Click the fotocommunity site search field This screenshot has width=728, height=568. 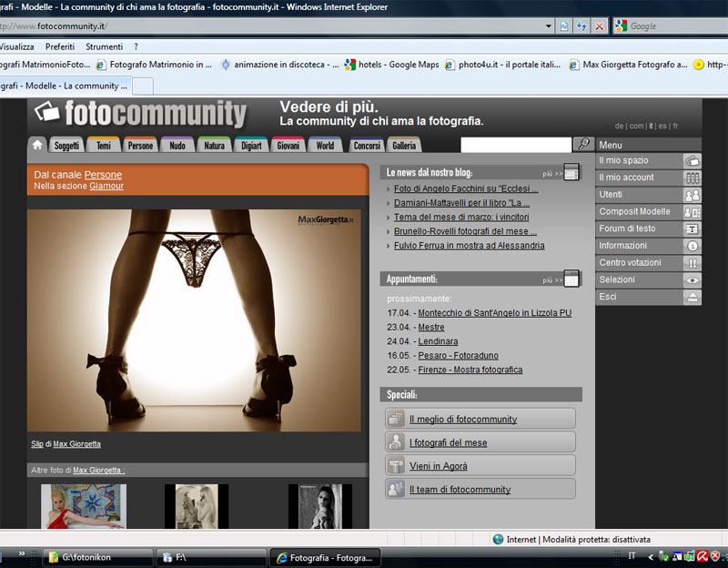click(x=516, y=145)
